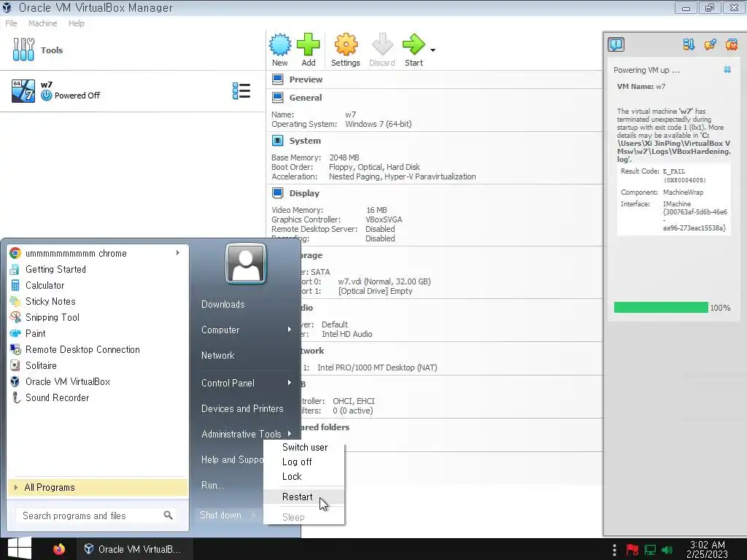
Task: Click the System section chip icon
Action: 277,141
